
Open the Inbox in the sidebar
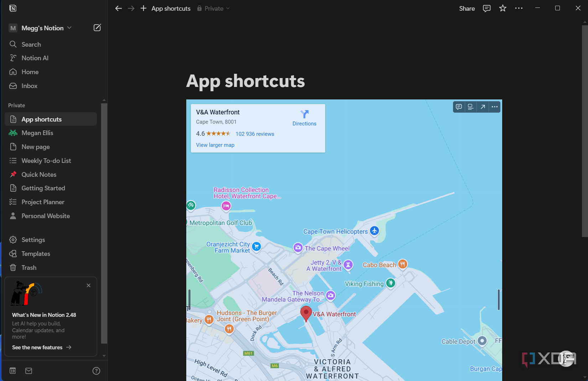pos(51,86)
